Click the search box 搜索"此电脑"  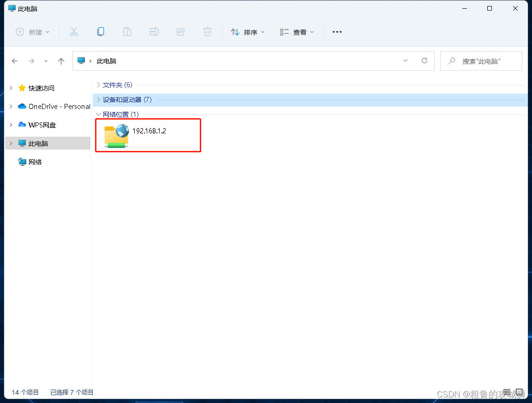point(481,61)
